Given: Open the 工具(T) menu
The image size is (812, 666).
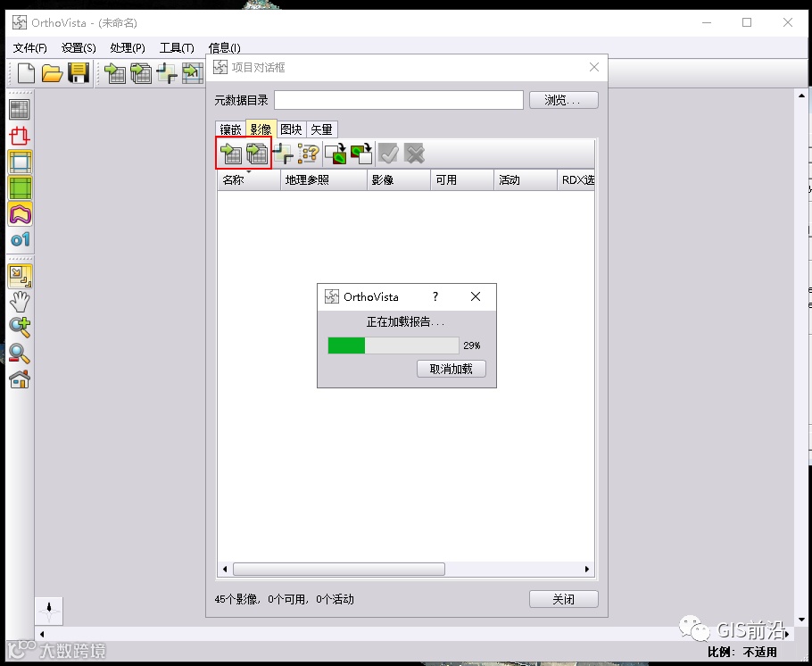Looking at the screenshot, I should 177,48.
